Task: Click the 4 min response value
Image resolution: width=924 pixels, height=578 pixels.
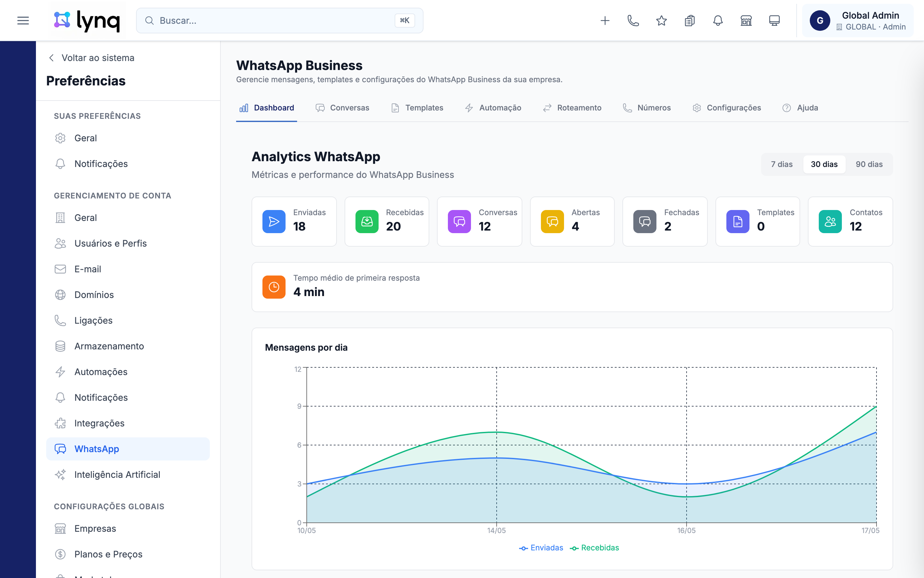Action: [309, 292]
